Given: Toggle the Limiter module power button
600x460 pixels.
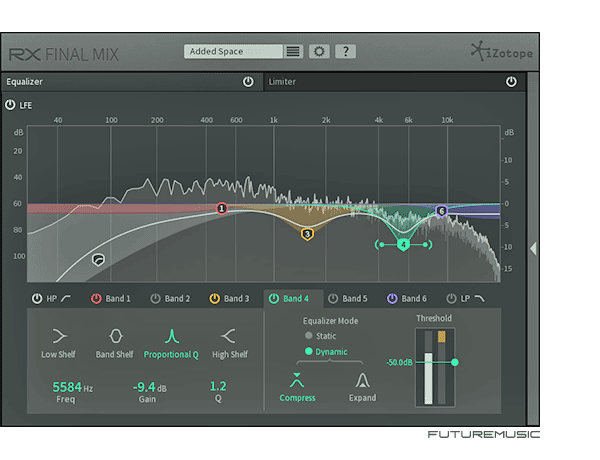Looking at the screenshot, I should pos(511,82).
